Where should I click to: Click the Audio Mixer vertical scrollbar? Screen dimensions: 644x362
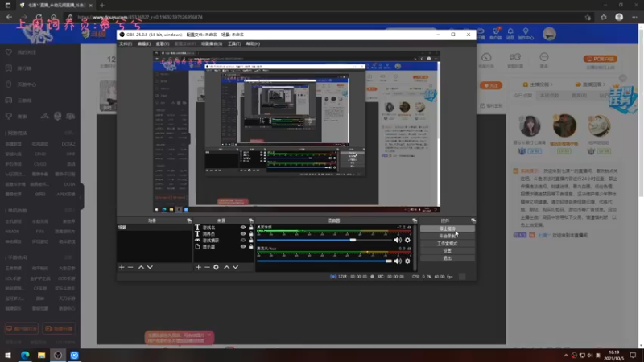click(415, 248)
